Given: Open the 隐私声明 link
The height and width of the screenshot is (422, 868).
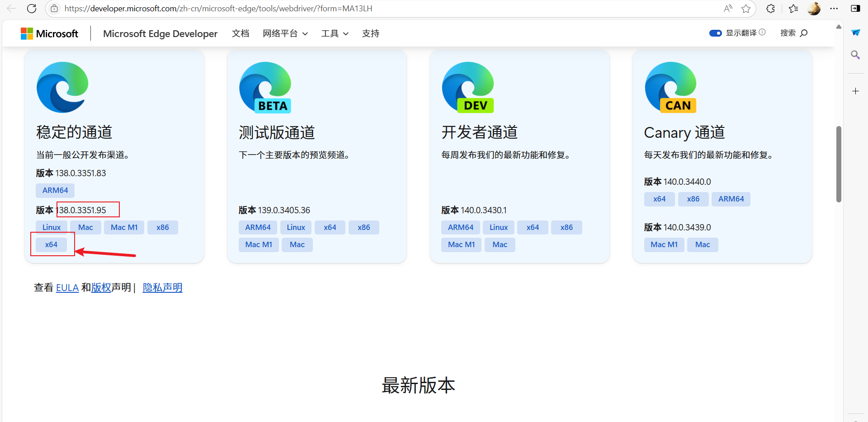Looking at the screenshot, I should tap(163, 288).
